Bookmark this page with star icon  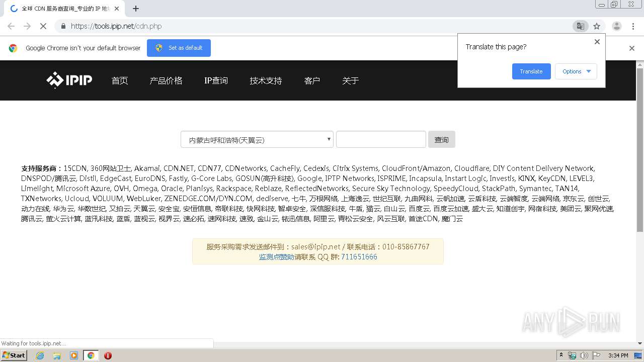point(597,26)
